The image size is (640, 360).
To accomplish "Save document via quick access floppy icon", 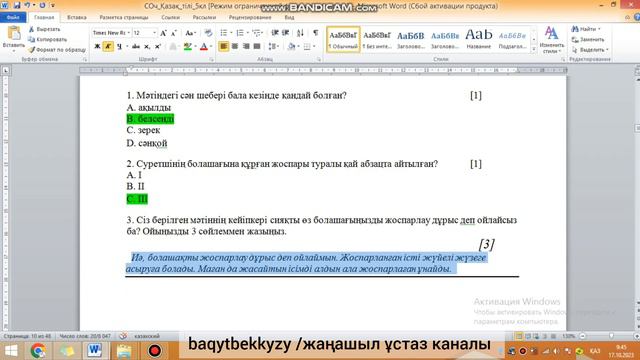I will [17, 6].
